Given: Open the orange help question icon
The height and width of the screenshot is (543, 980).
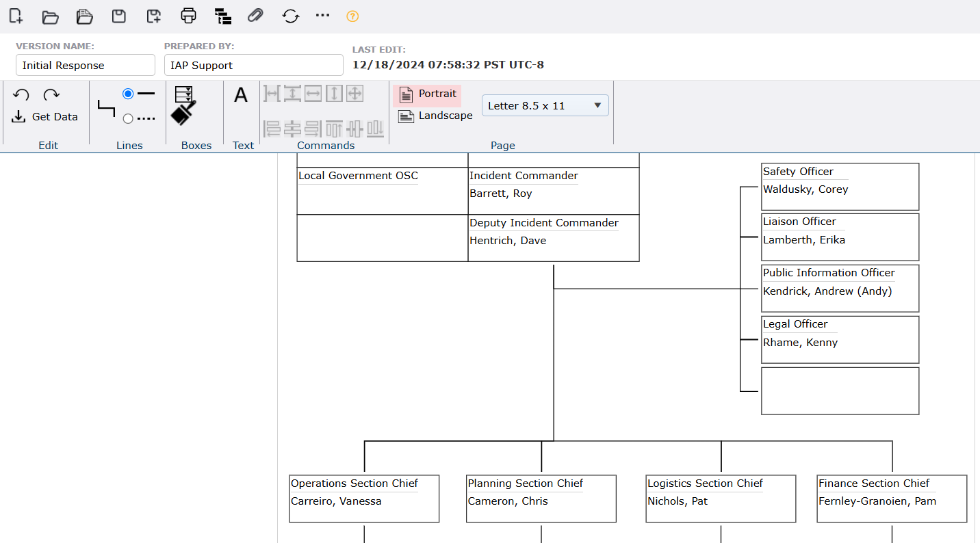Looking at the screenshot, I should 352,16.
